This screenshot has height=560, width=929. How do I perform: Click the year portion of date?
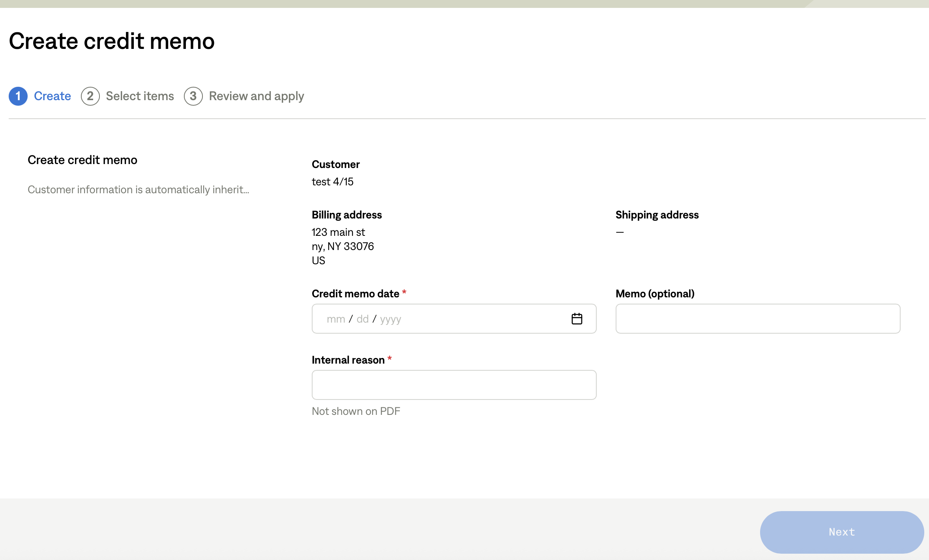coord(390,319)
